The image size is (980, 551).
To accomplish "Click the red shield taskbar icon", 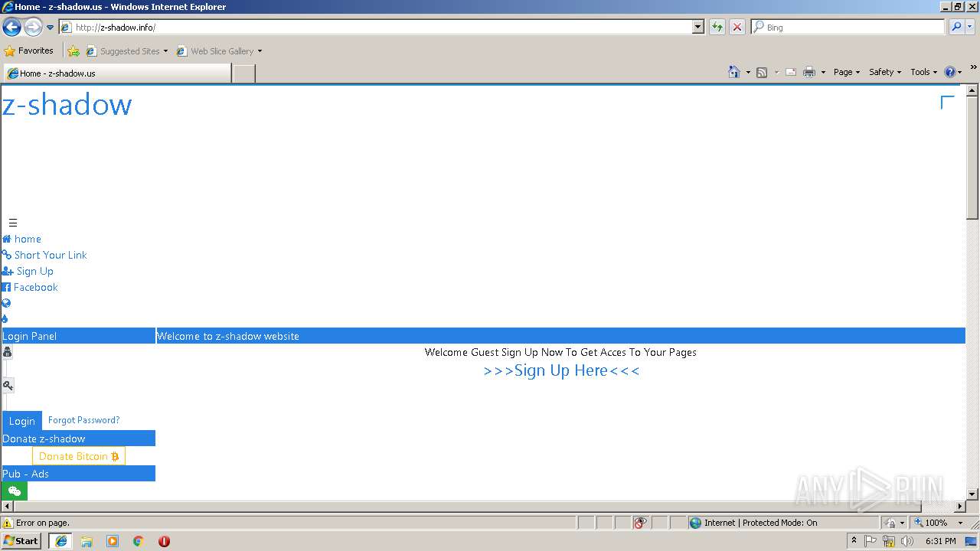I will (164, 541).
